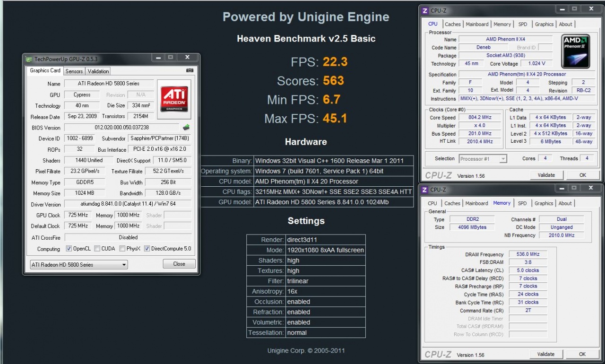Toggle the DirectCompute 5.0 checkbox
Viewport: 605px width, 364px height.
pos(147,249)
